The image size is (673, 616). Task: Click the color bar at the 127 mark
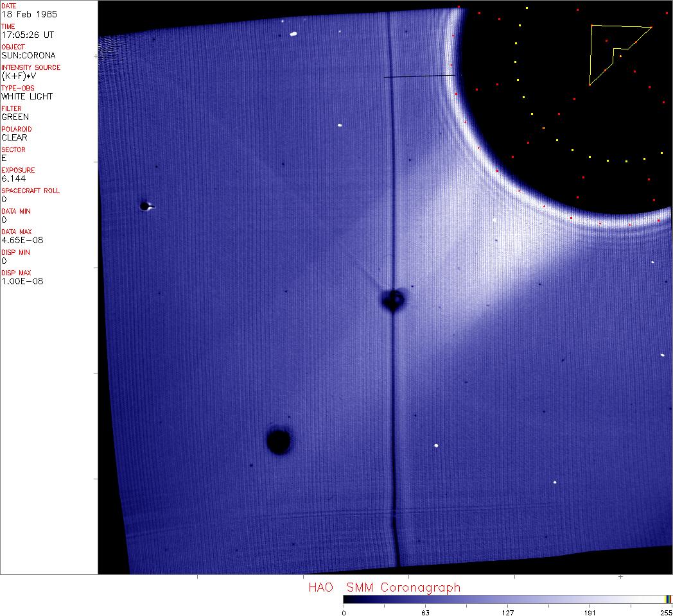tap(507, 599)
